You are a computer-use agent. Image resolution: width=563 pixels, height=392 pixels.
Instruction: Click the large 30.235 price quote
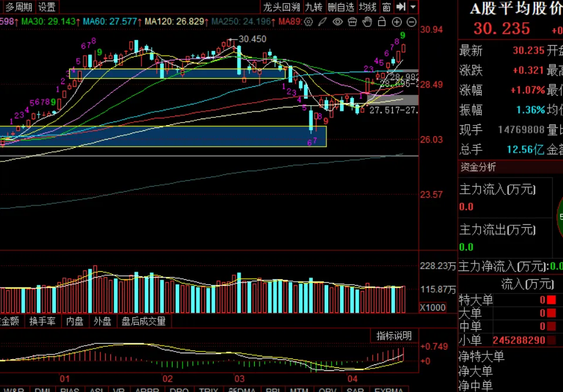coord(501,29)
